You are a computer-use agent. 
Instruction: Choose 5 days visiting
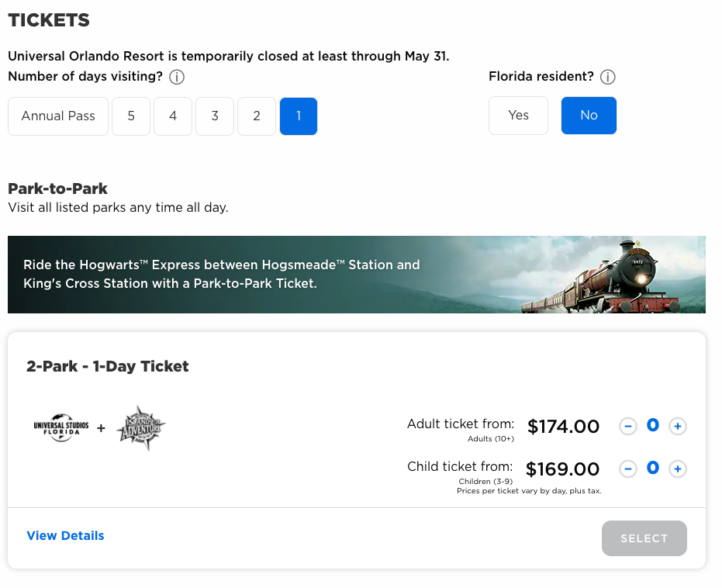point(131,116)
